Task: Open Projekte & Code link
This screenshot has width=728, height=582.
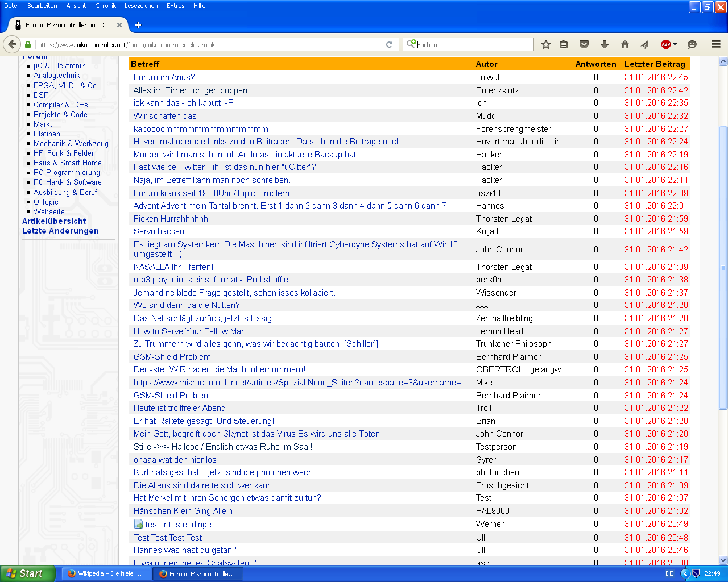Action: click(x=60, y=114)
